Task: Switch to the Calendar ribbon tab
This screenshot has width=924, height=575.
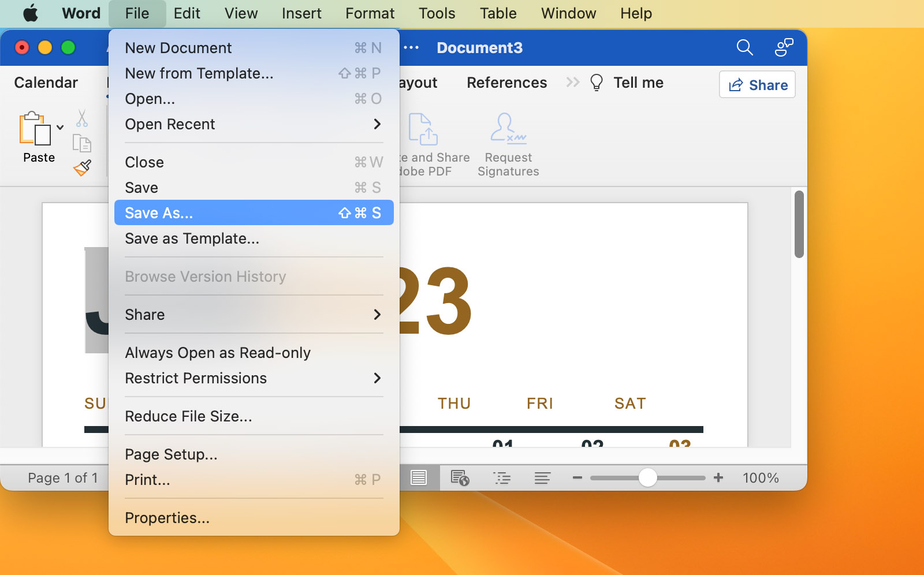Action: pos(46,83)
